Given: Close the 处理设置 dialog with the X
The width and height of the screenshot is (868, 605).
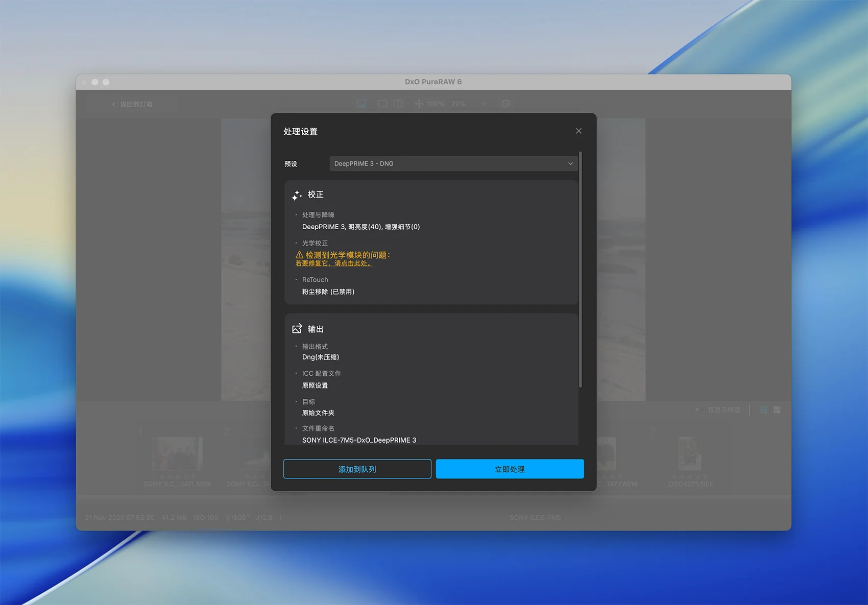Looking at the screenshot, I should coord(578,131).
